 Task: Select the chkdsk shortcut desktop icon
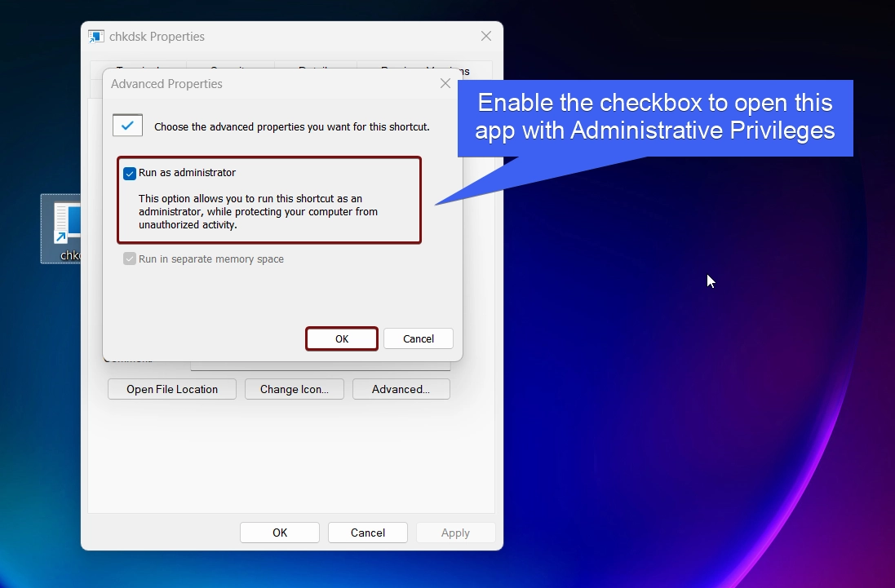61,228
